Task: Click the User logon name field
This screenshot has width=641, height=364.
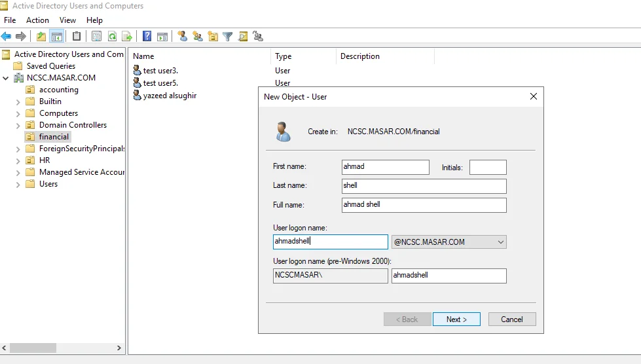Action: [x=330, y=242]
